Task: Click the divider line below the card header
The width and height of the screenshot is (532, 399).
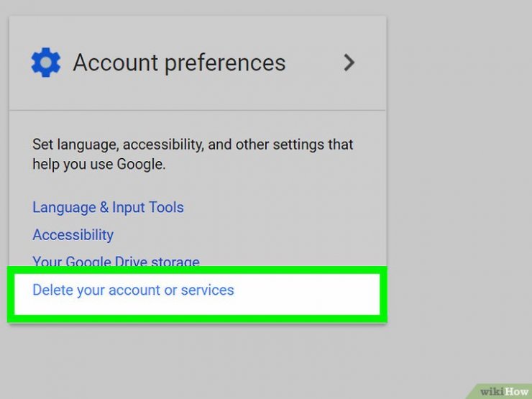Action: (197, 110)
